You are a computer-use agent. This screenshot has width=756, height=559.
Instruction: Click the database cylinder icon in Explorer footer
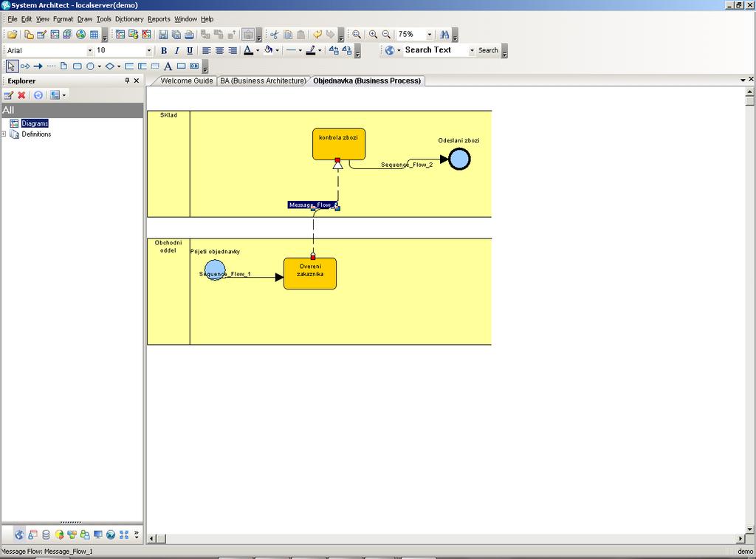click(x=46, y=535)
